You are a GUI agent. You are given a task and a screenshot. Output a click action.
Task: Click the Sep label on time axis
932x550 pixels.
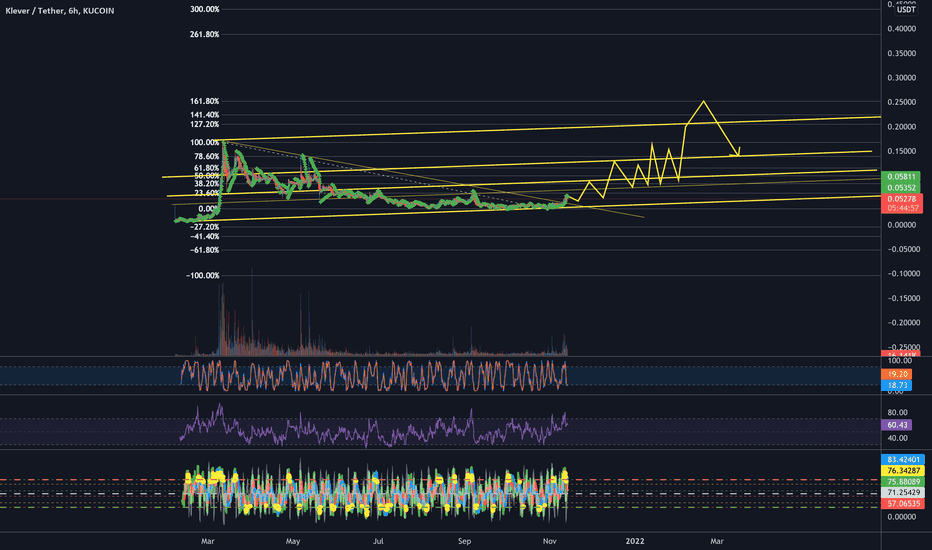pos(464,541)
